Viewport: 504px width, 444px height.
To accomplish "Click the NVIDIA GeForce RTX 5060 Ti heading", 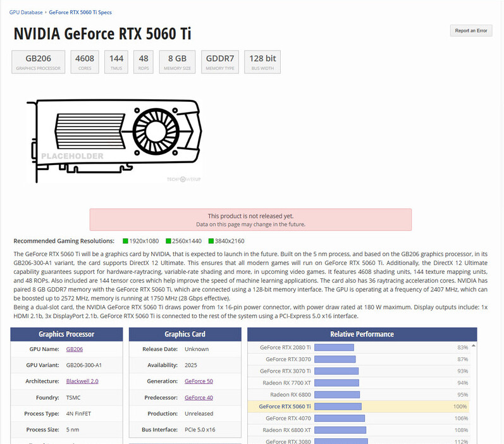I will tap(102, 34).
